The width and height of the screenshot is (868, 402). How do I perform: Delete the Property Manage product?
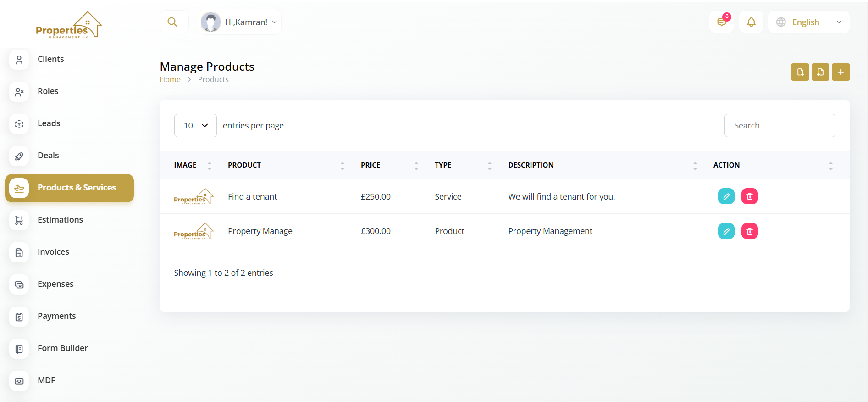pyautogui.click(x=749, y=231)
